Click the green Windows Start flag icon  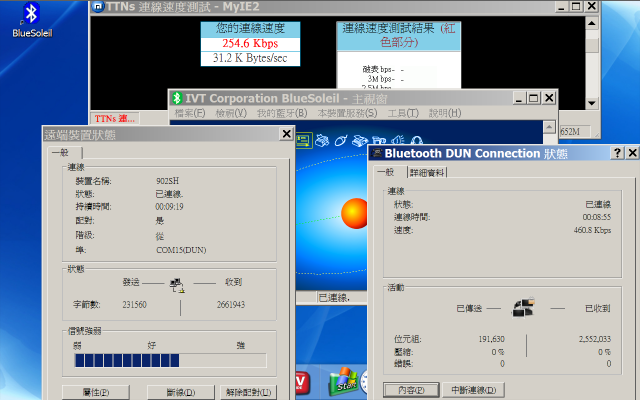click(344, 381)
